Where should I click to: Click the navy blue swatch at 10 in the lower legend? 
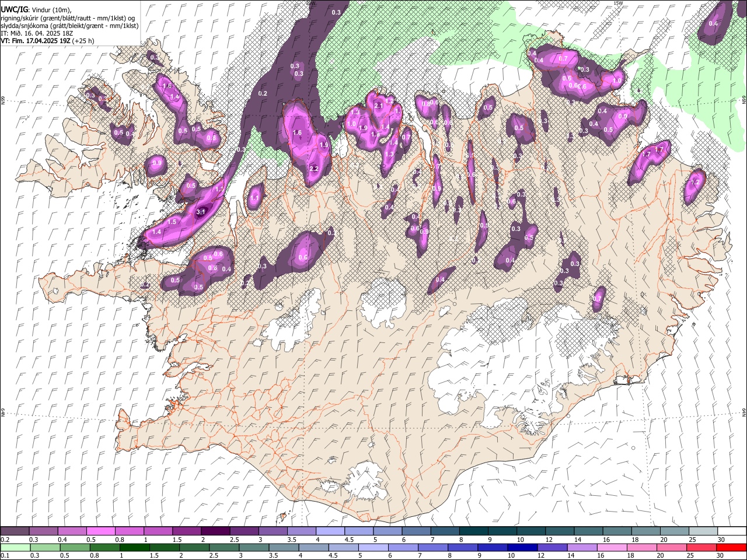523,548
